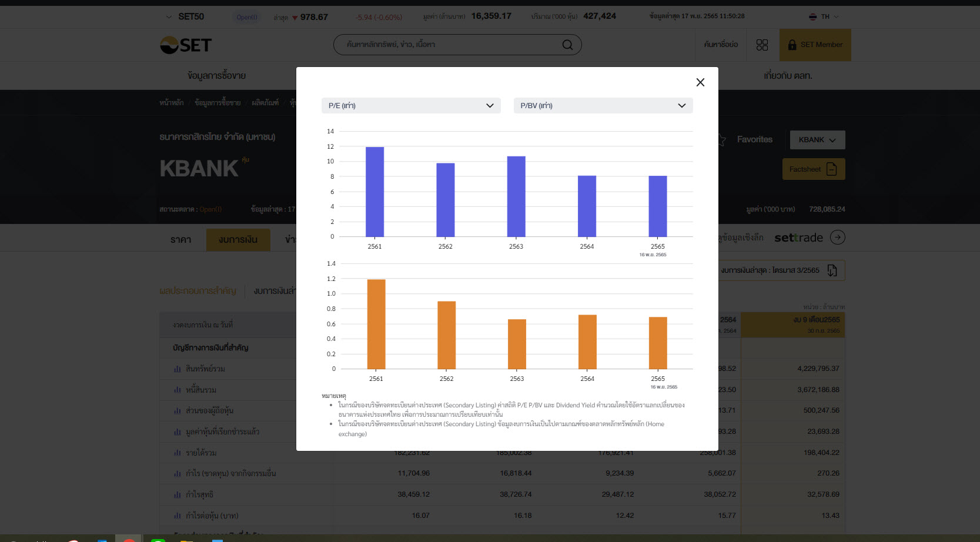Click the SET logo
This screenshot has width=980, height=542.
click(x=186, y=45)
